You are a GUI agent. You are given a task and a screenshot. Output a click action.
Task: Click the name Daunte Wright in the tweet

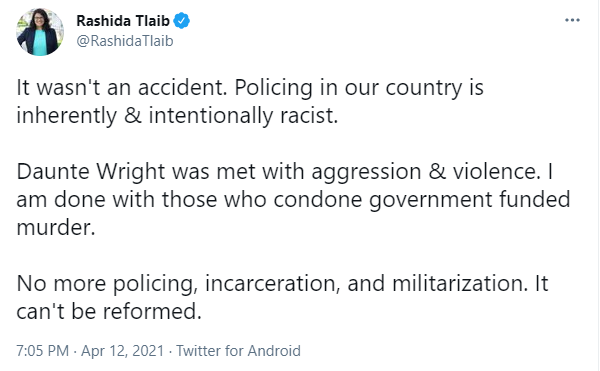pyautogui.click(x=91, y=172)
